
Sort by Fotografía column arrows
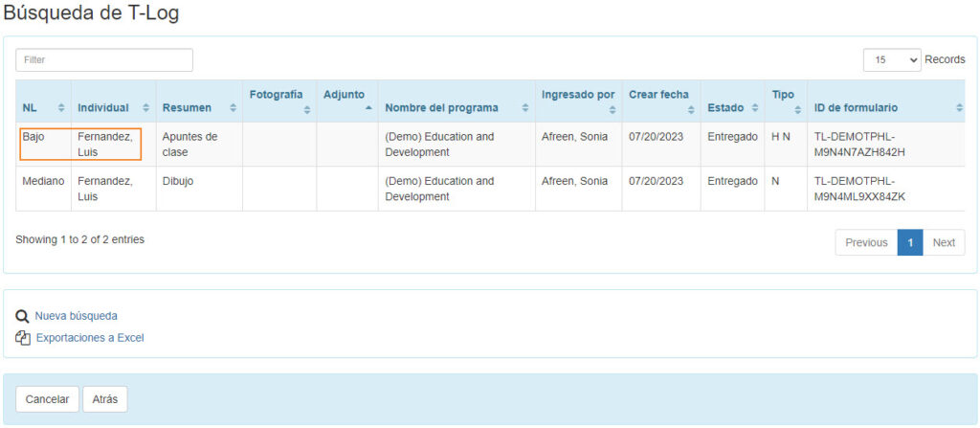point(306,110)
